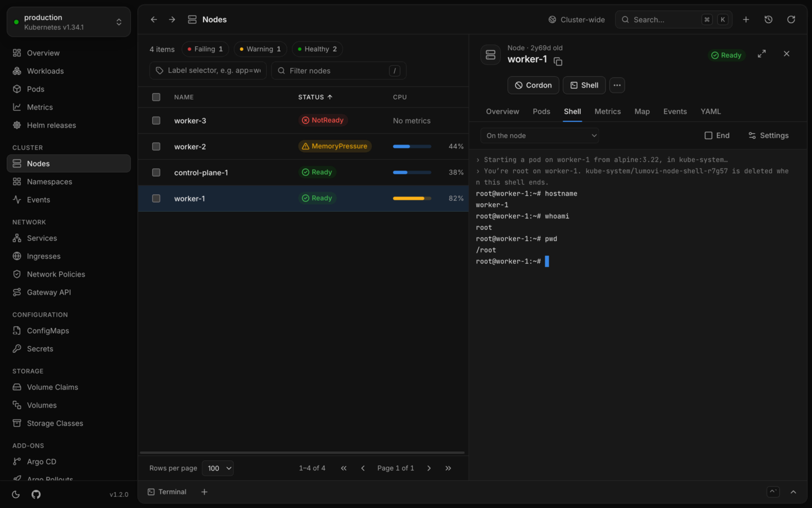Change the rows per page dropdown
Image resolution: width=812 pixels, height=508 pixels.
[x=218, y=468]
